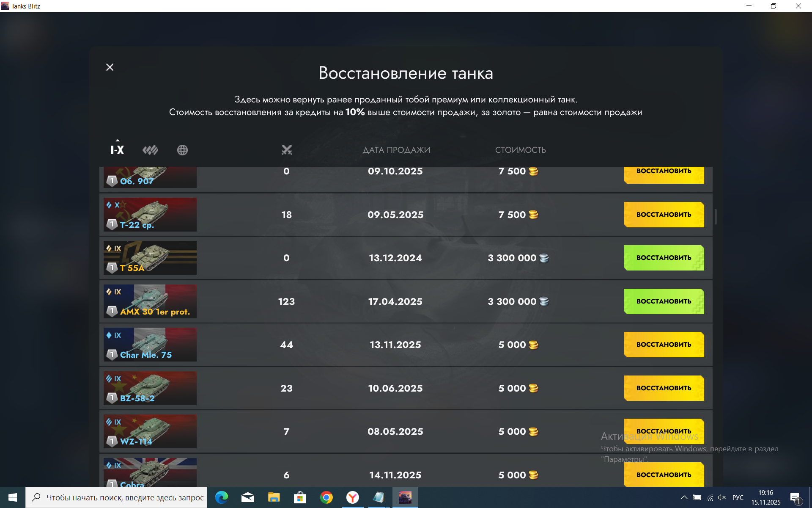This screenshot has width=812, height=508.
Task: Sort by СТОИМОСТЬ column header
Action: [x=520, y=150]
